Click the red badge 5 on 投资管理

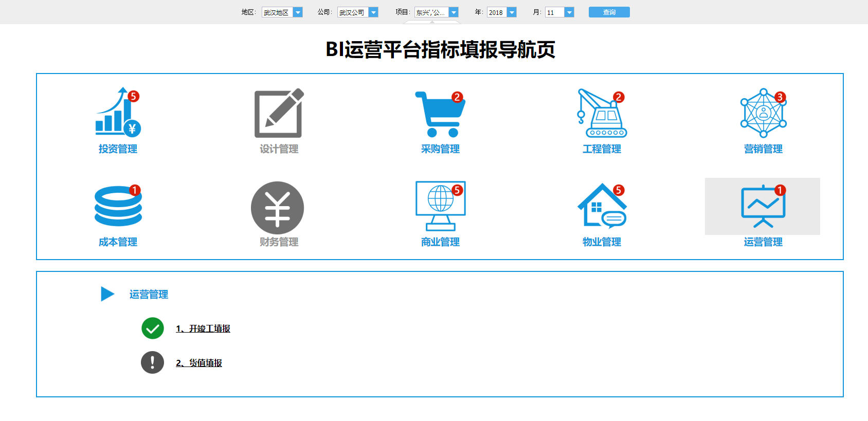click(133, 96)
